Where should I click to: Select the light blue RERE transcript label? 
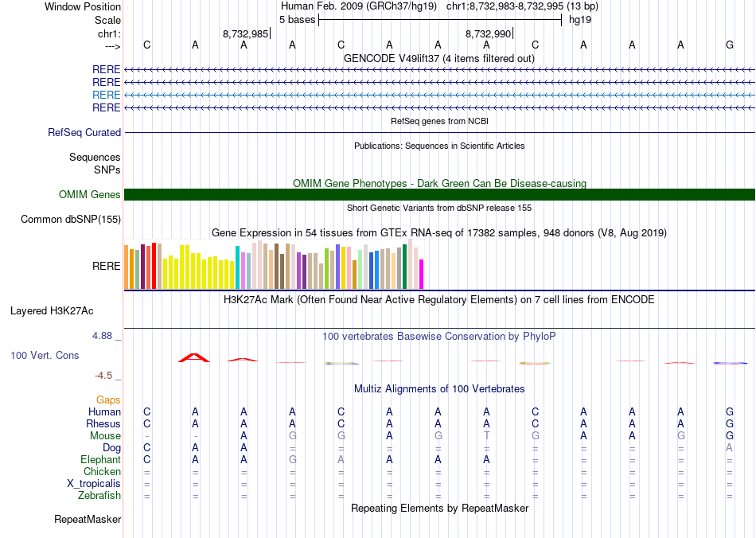pyautogui.click(x=107, y=95)
